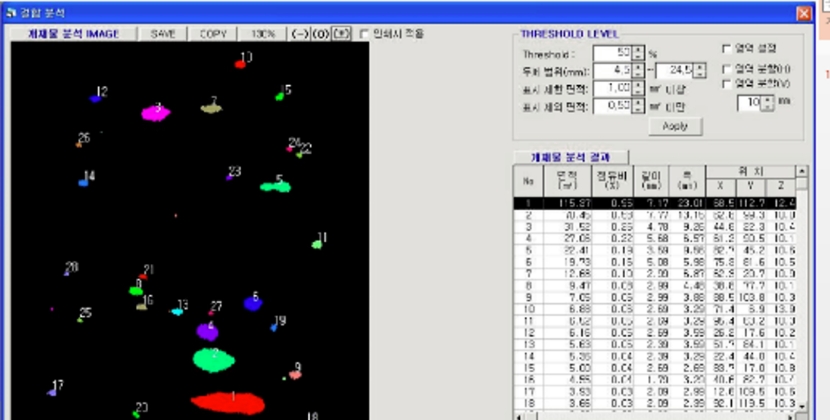Screen dimensions: 830x420
Task: Increase the Threshold value with up arrow
Action: click(638, 50)
